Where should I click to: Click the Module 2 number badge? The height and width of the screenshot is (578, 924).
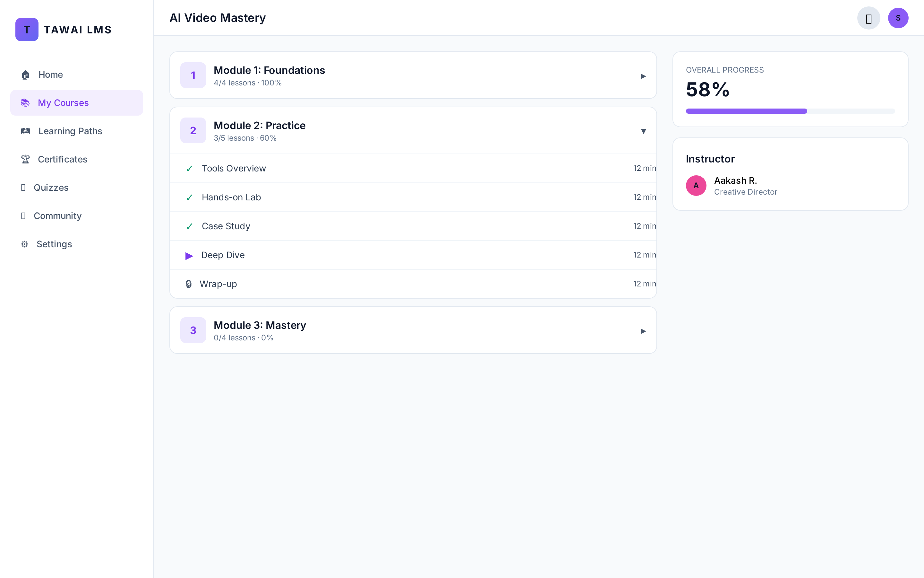click(x=193, y=130)
